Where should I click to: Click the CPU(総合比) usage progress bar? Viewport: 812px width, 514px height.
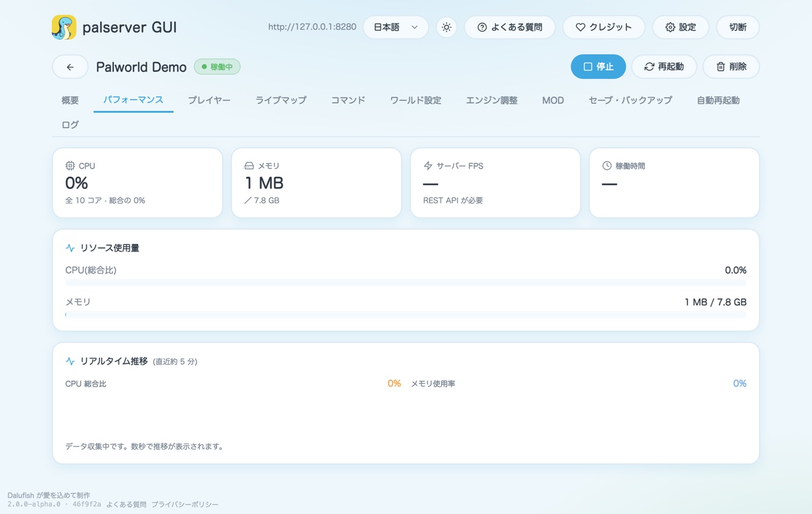pos(406,282)
